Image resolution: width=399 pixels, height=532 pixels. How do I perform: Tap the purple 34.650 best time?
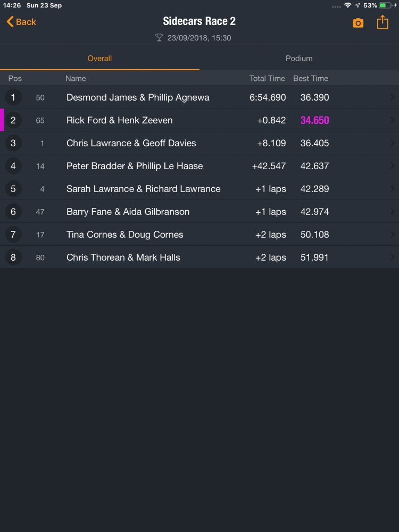[x=314, y=120]
